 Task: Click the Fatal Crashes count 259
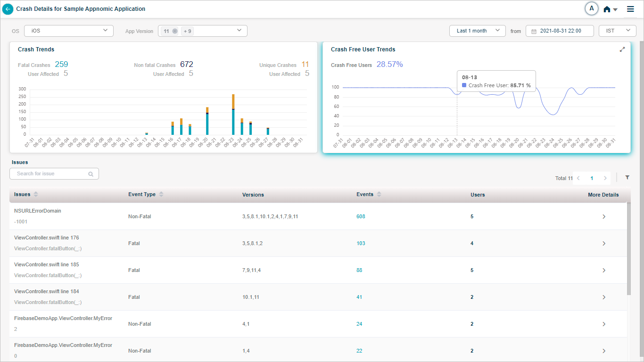pos(61,65)
